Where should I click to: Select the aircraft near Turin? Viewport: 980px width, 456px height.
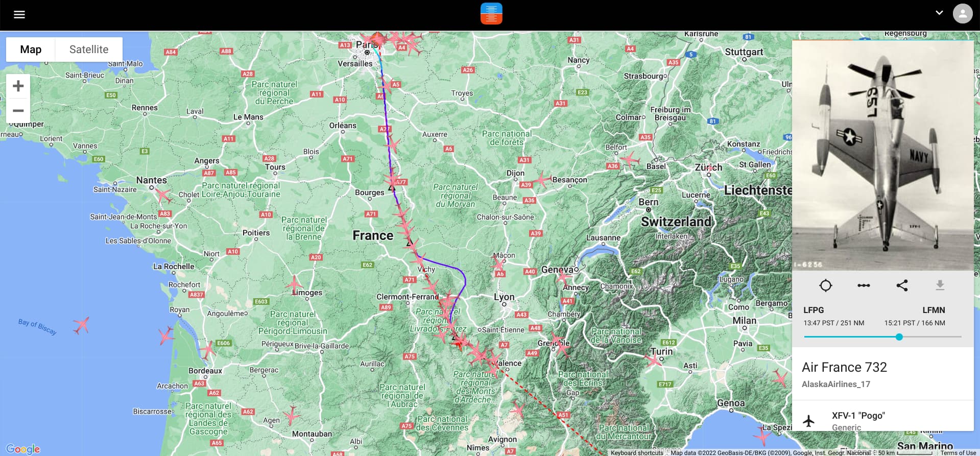(x=653, y=359)
